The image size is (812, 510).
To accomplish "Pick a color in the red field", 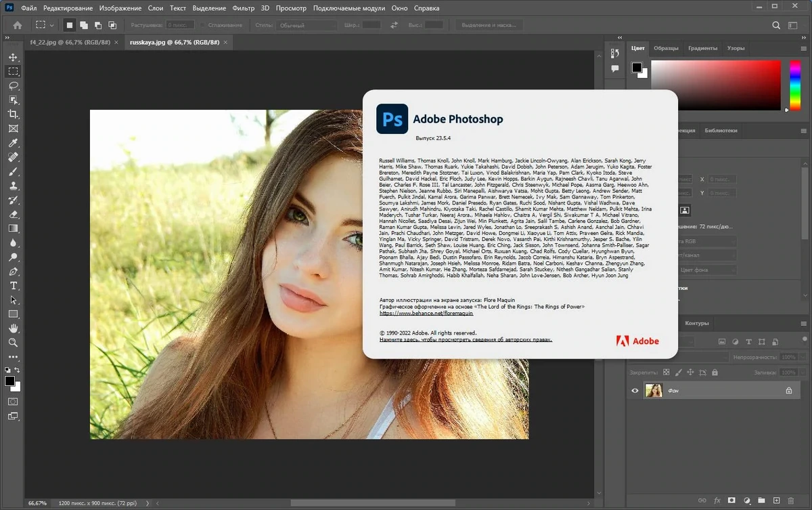I will point(716,85).
